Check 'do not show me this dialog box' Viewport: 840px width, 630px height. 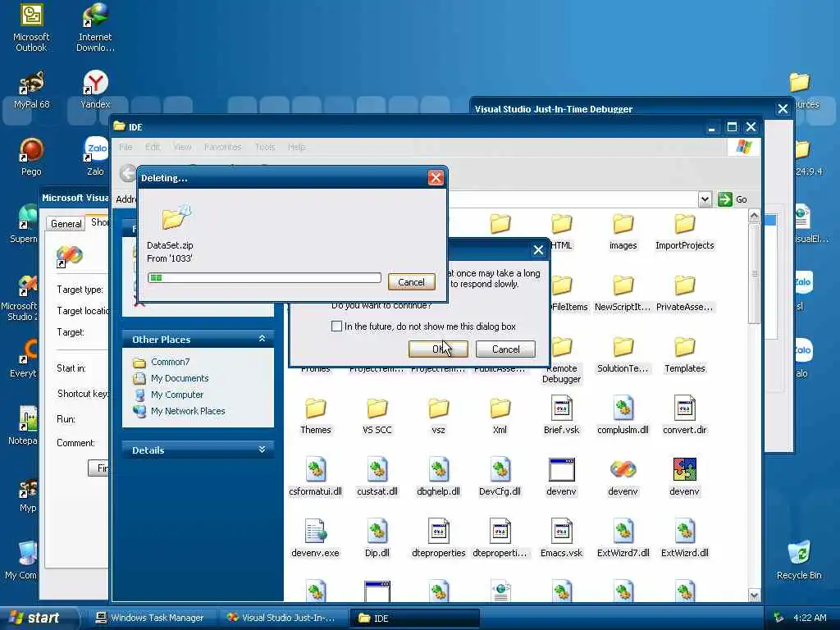click(336, 326)
